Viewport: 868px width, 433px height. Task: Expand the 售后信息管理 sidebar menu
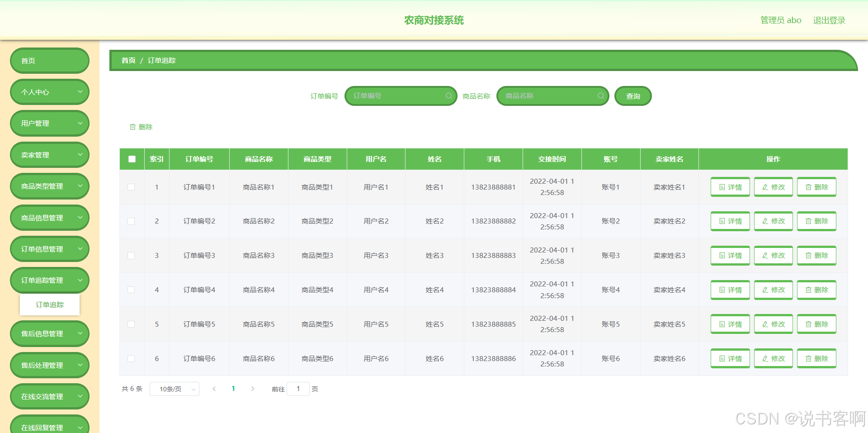click(50, 333)
